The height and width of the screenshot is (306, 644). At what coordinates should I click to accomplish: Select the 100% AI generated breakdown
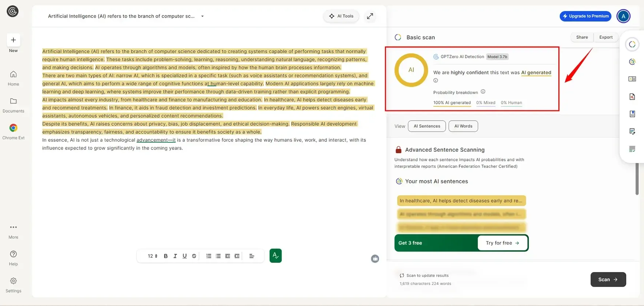point(452,103)
